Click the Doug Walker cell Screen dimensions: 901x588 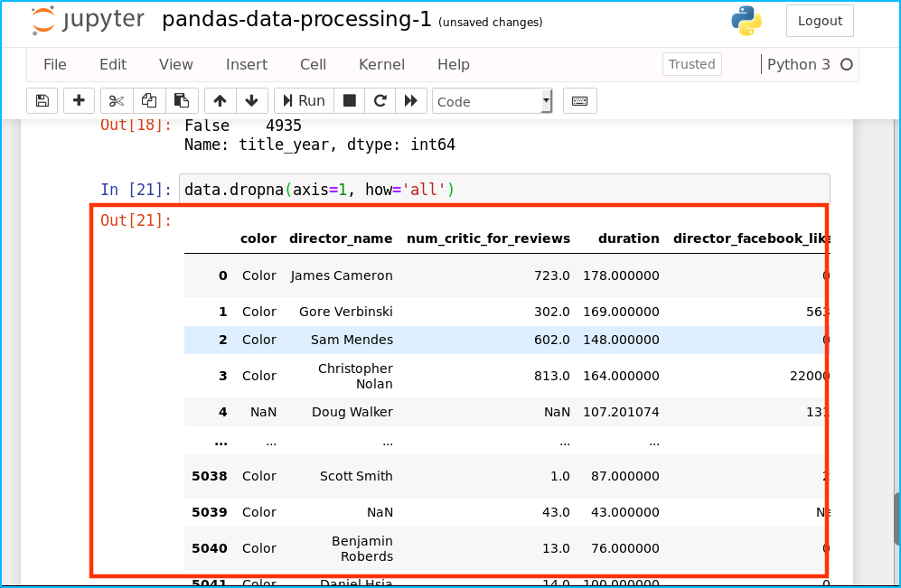pos(352,412)
